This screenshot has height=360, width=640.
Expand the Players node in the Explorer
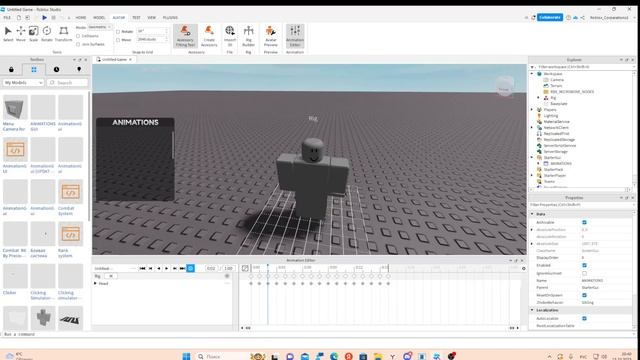coord(532,109)
